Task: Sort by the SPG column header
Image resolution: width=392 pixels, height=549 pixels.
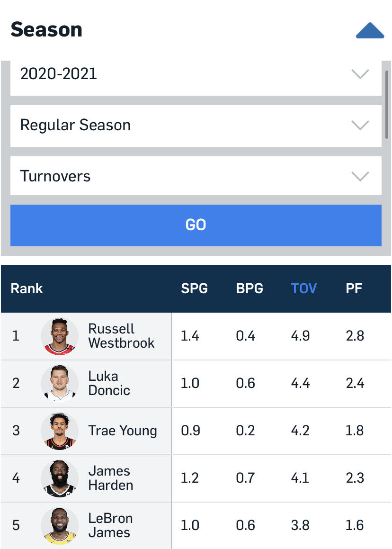Action: [x=194, y=288]
